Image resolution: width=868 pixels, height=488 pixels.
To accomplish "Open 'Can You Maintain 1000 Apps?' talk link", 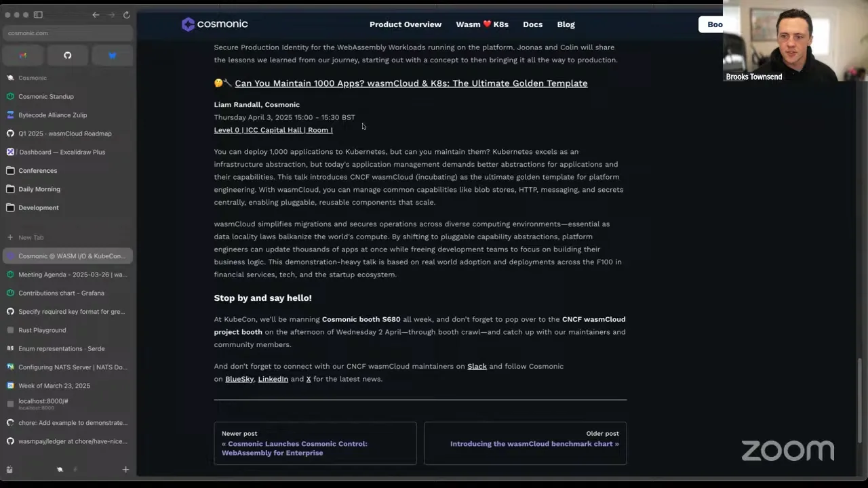I will click(411, 83).
